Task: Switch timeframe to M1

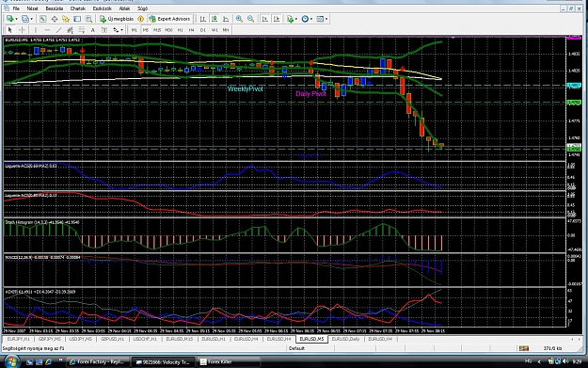Action: (x=134, y=30)
